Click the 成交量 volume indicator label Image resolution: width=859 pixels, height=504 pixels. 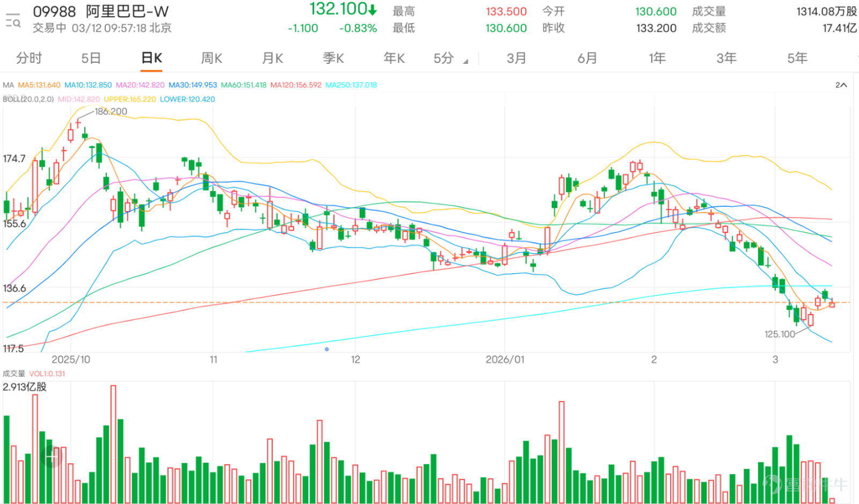click(14, 374)
